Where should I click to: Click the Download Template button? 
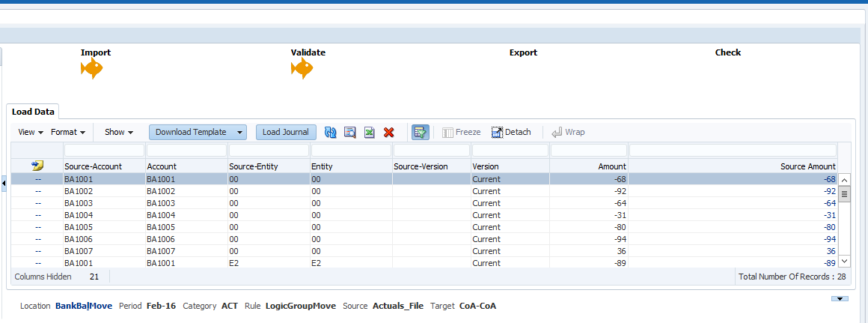[191, 132]
